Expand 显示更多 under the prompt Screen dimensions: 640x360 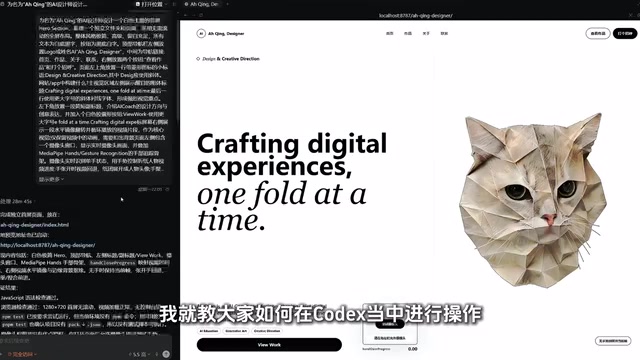point(51,179)
